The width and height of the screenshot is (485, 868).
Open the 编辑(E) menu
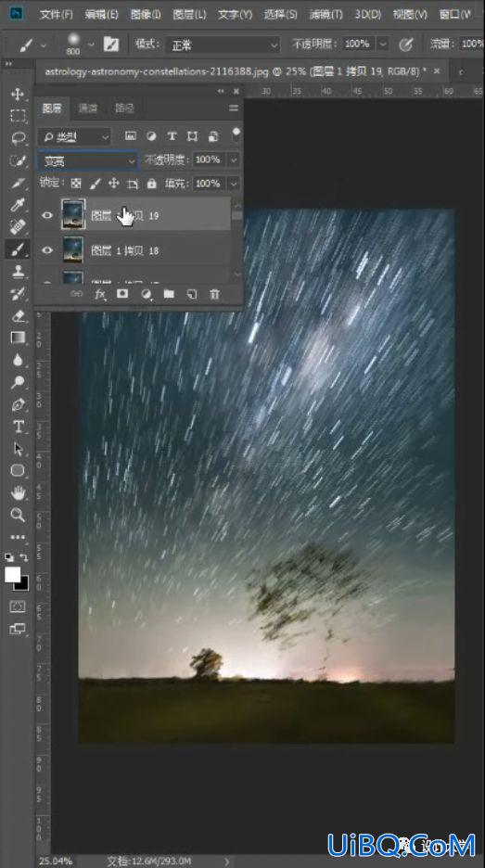(101, 15)
